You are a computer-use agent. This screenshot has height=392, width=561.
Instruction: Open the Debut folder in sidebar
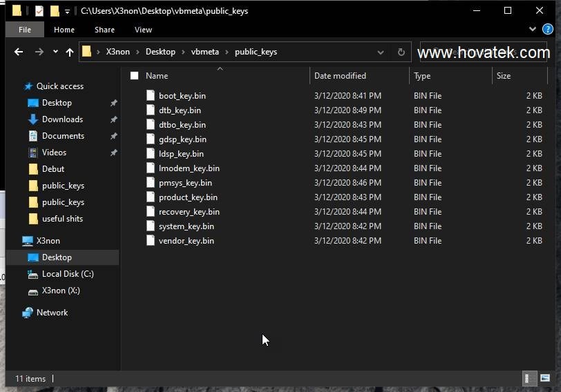click(53, 169)
